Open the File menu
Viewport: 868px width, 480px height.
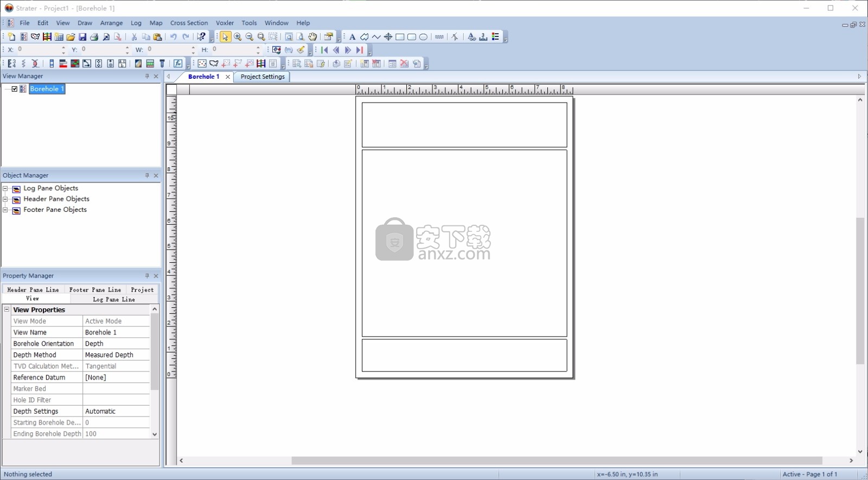(25, 23)
